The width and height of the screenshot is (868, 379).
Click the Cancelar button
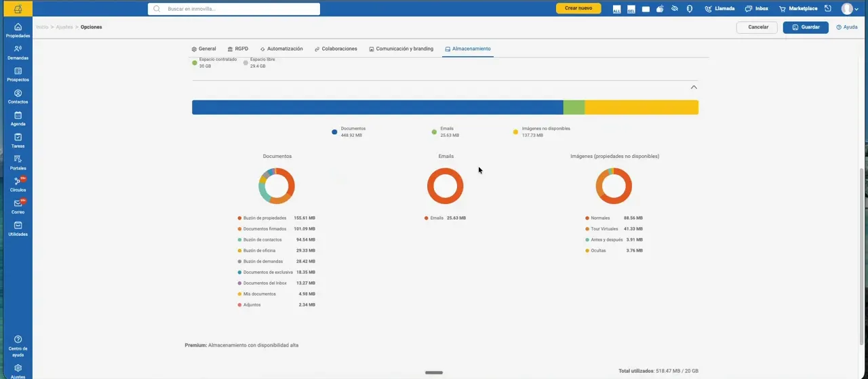point(758,27)
